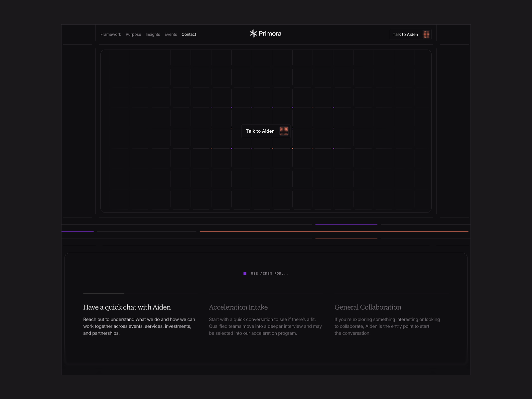Viewport: 532px width, 399px height.
Task: Select the Contact nav item
Action: 189,35
